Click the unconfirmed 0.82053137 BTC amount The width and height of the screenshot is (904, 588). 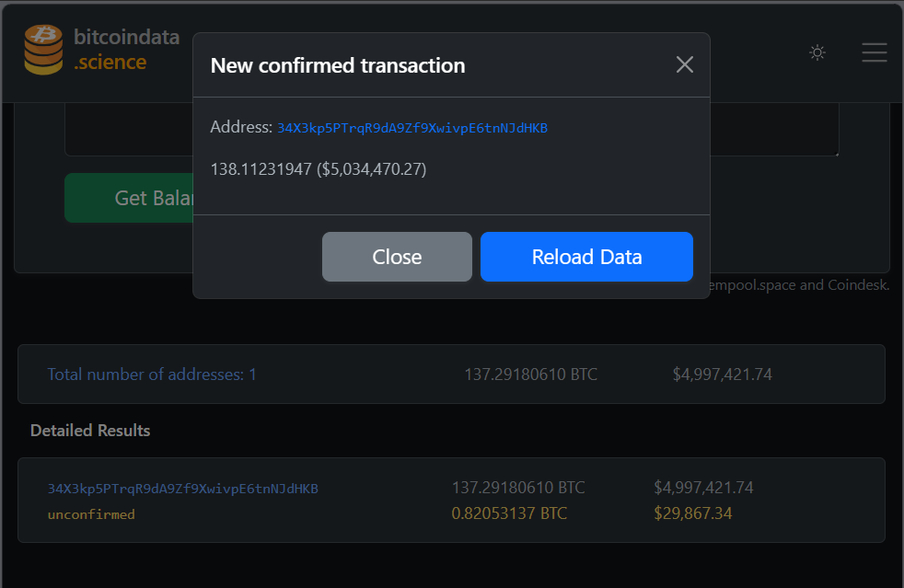[509, 513]
